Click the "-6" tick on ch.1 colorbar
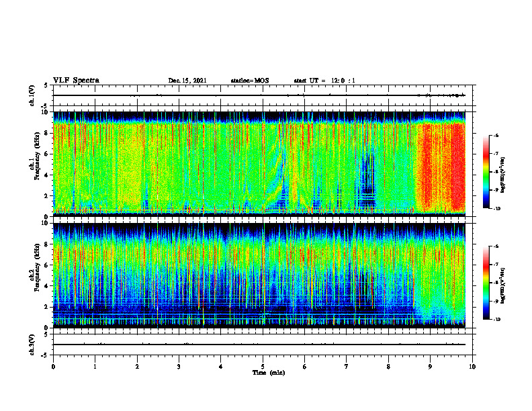The image size is (532, 411). tap(496, 136)
